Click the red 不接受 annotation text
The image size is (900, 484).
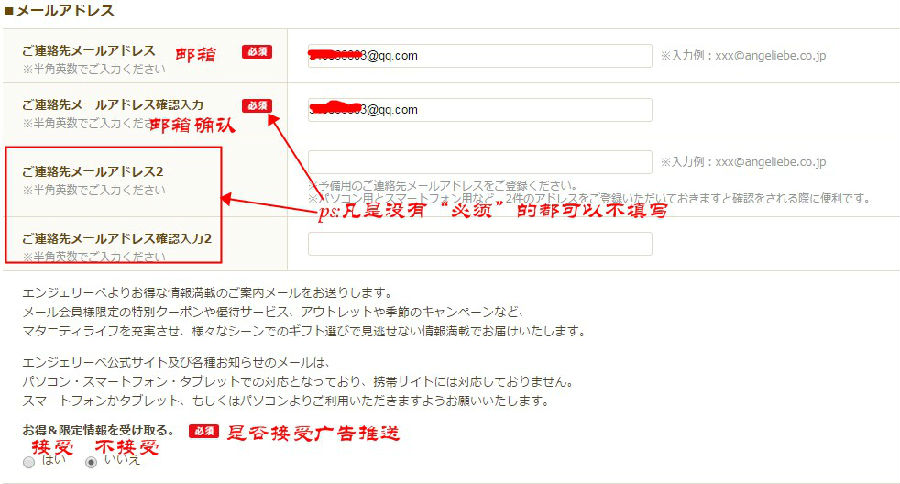126,446
